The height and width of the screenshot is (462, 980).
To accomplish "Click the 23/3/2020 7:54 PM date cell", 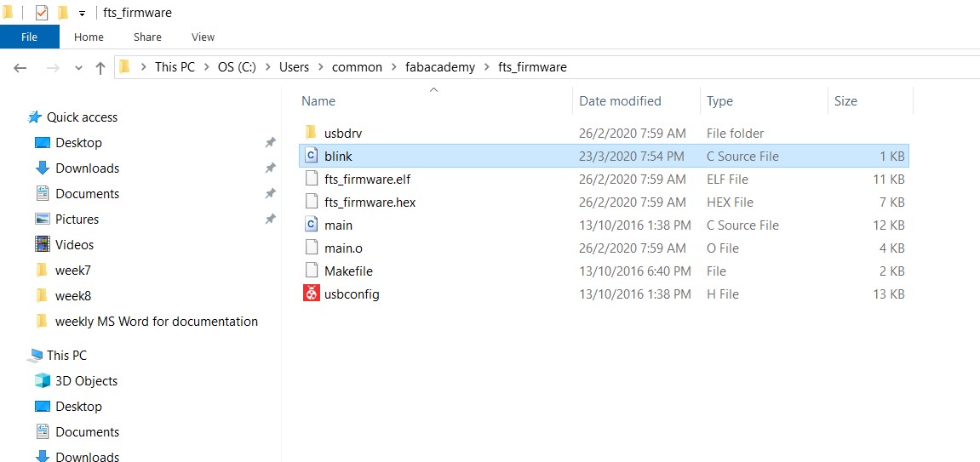I will (x=632, y=156).
